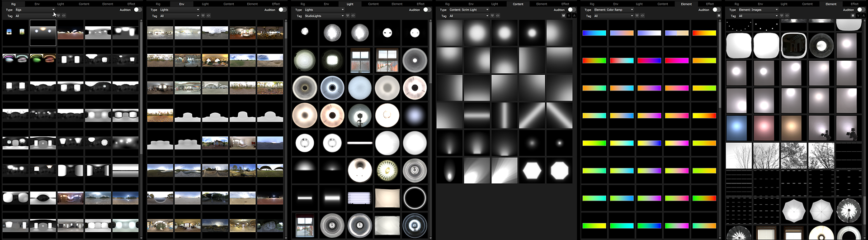Toggle hidden-item eye in the Element Images panel
Screen dimensions: 868x240
click(x=787, y=16)
